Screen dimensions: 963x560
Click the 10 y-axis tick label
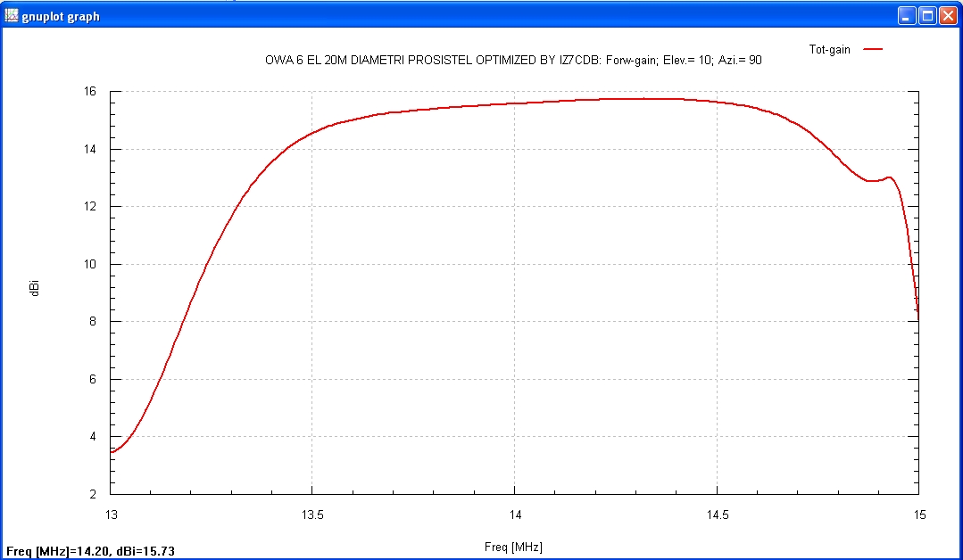click(x=89, y=264)
